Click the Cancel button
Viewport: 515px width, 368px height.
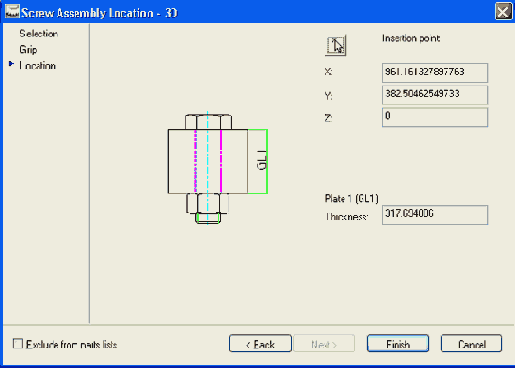[471, 343]
